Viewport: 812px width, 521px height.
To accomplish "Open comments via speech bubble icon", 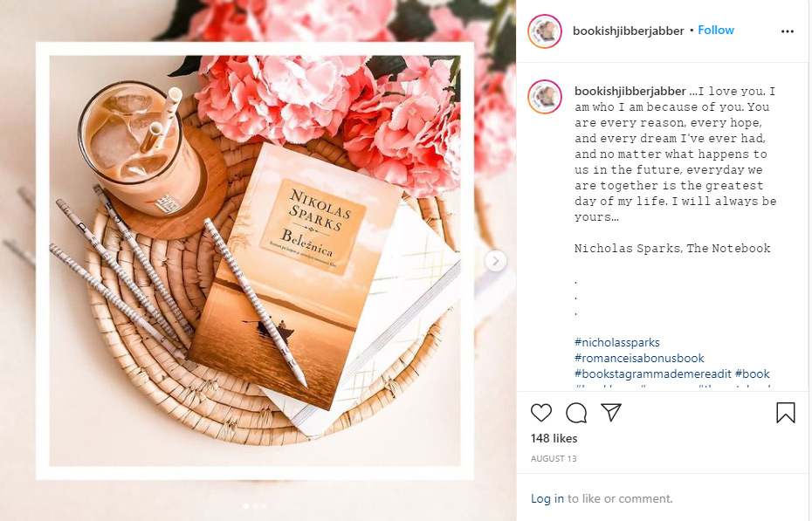I will (x=576, y=413).
